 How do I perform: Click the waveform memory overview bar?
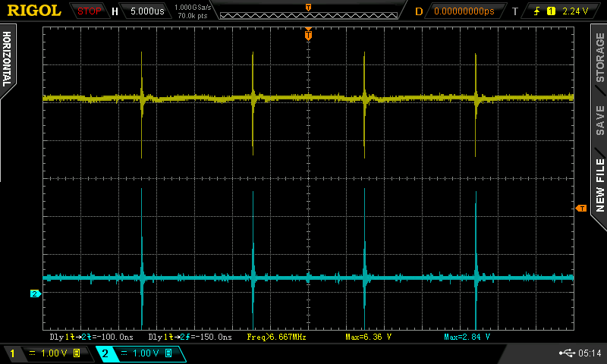tap(307, 11)
